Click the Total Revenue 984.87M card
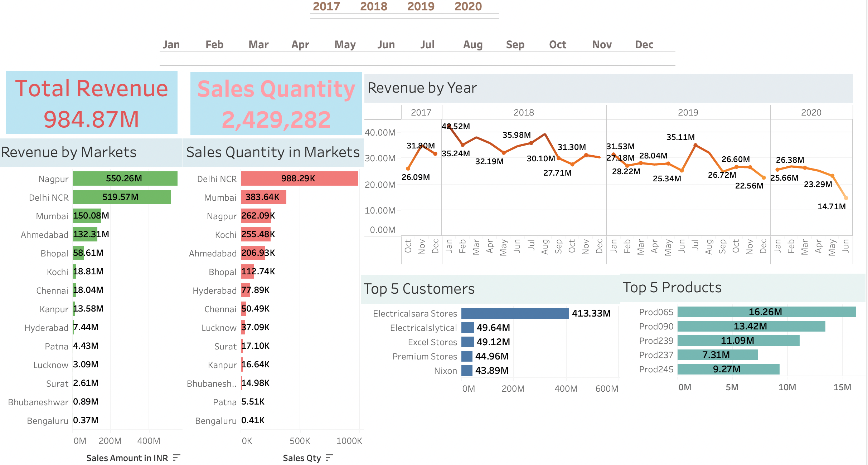This screenshot has height=465, width=868. coord(92,103)
